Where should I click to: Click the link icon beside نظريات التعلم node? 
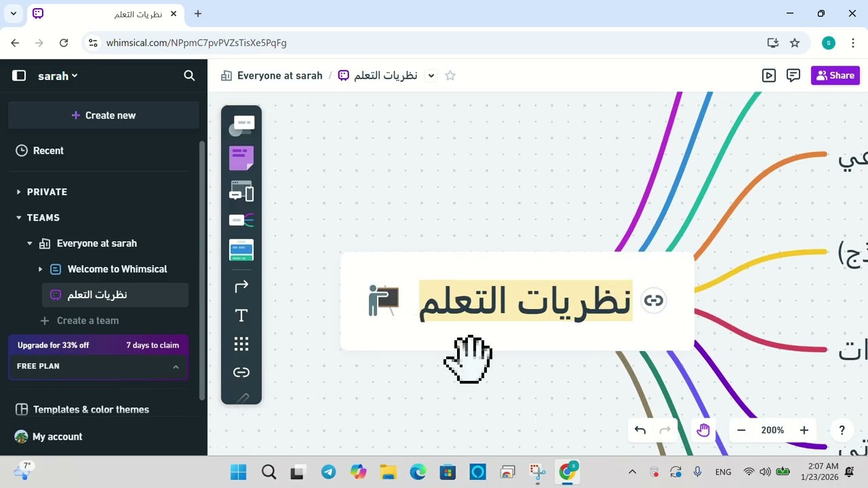click(x=653, y=301)
